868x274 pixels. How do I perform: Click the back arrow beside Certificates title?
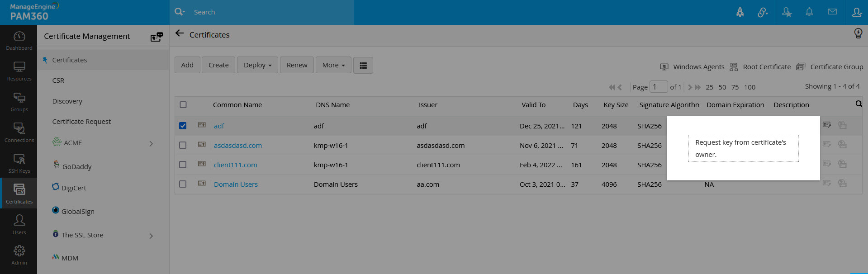(x=180, y=33)
